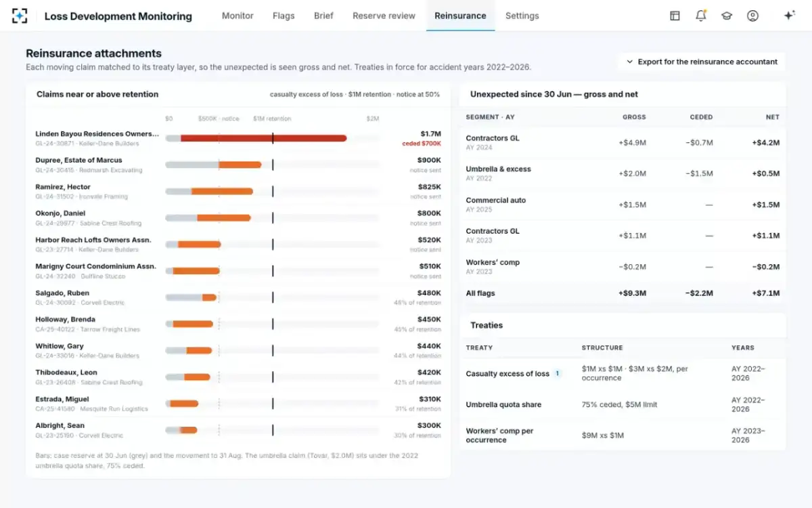Open the Linden Bayou Residences Owners claim
The width and height of the screenshot is (812, 508).
[x=97, y=134]
